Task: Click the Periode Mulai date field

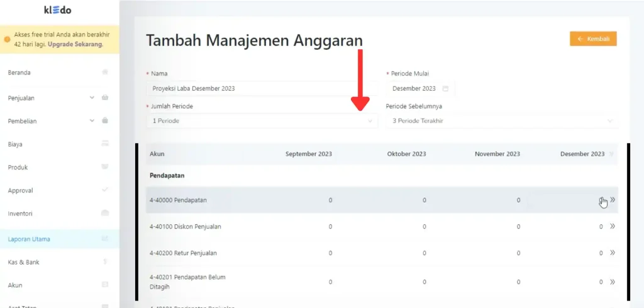Action: tap(420, 88)
